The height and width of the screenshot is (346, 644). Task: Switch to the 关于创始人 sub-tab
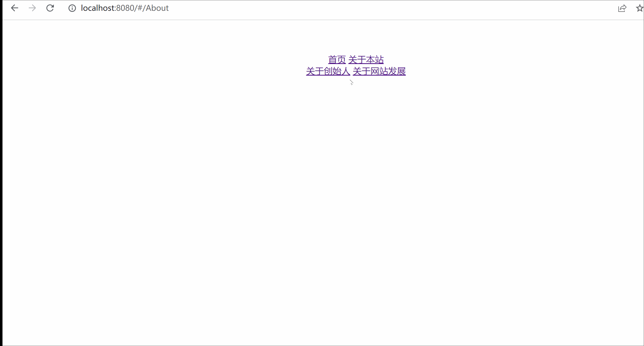click(328, 71)
